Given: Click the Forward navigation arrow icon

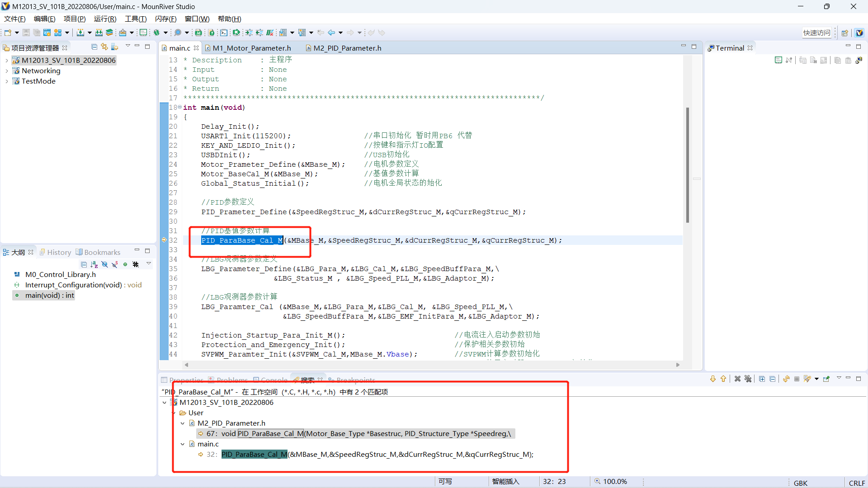Looking at the screenshot, I should 350,33.
